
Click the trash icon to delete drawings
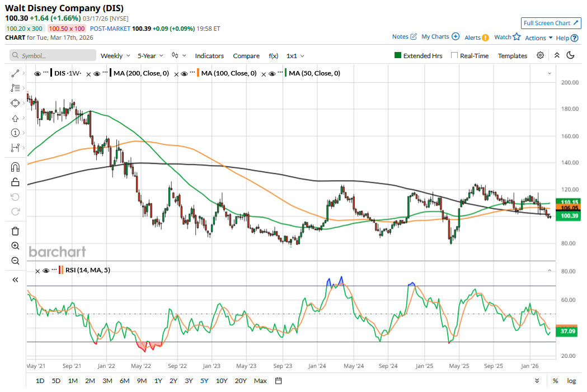click(x=15, y=231)
